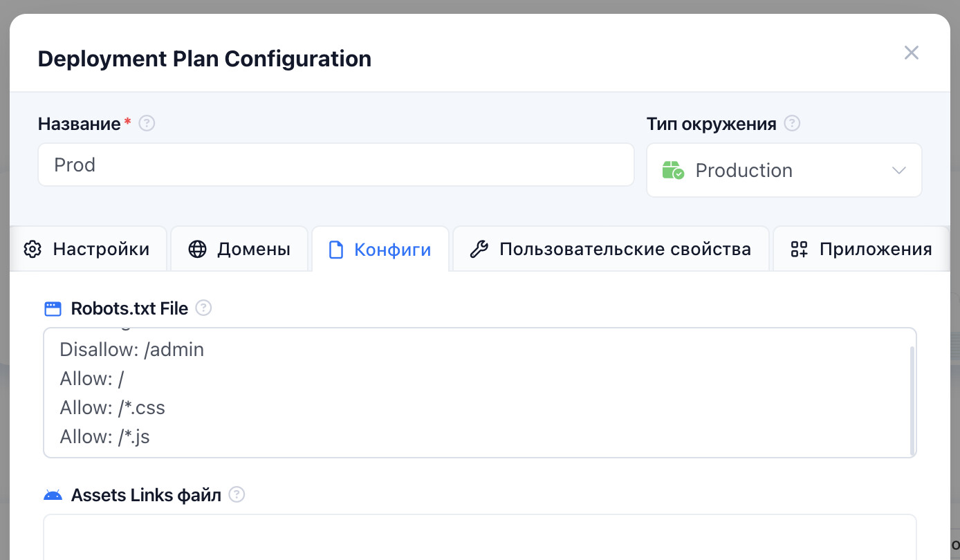This screenshot has width=960, height=560.
Task: Click the browser window icon by Robots.txt
Action: point(53,308)
